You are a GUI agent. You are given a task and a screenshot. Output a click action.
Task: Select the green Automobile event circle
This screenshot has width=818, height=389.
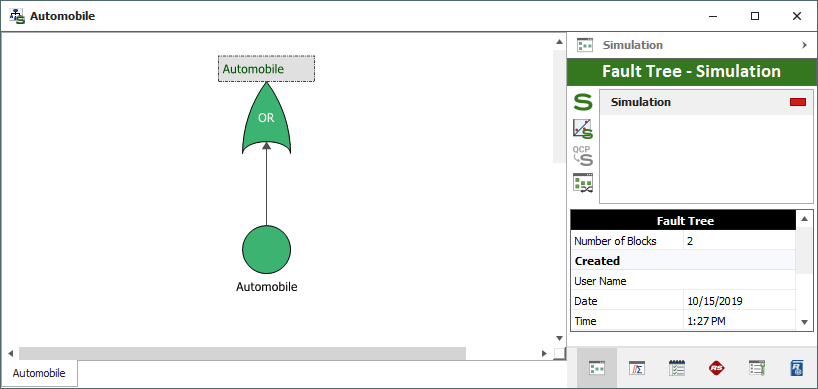[x=266, y=249]
